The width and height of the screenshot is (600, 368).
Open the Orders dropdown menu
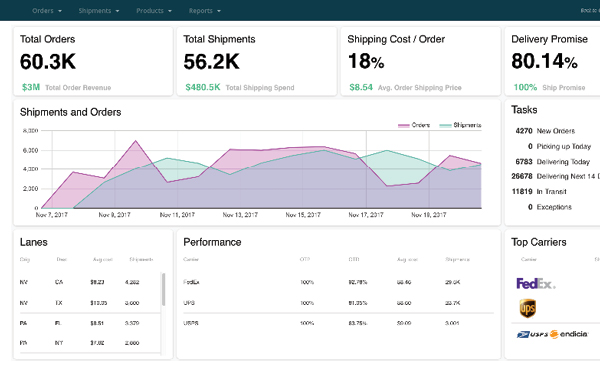tap(47, 11)
